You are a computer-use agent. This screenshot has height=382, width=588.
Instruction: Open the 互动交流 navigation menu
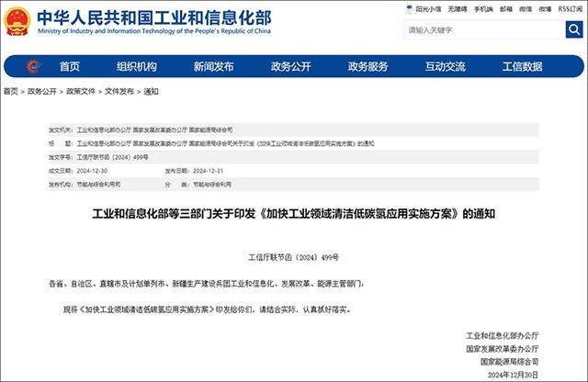446,66
